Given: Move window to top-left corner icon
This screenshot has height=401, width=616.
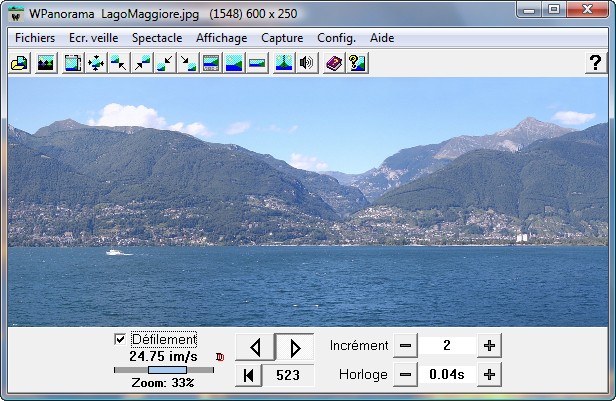Looking at the screenshot, I should coord(119,63).
